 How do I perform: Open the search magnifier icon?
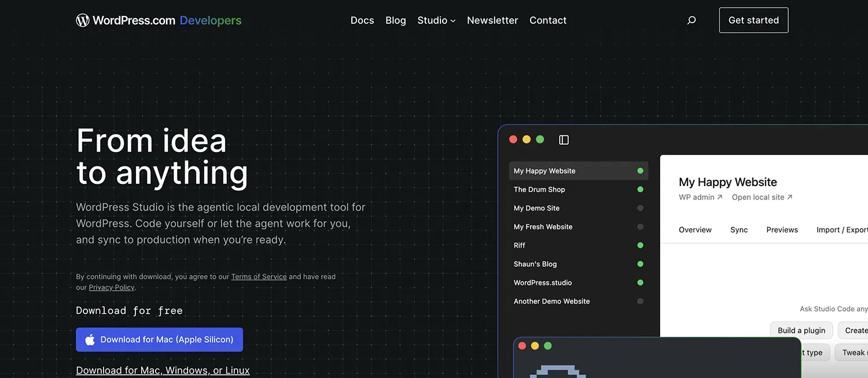(x=691, y=20)
